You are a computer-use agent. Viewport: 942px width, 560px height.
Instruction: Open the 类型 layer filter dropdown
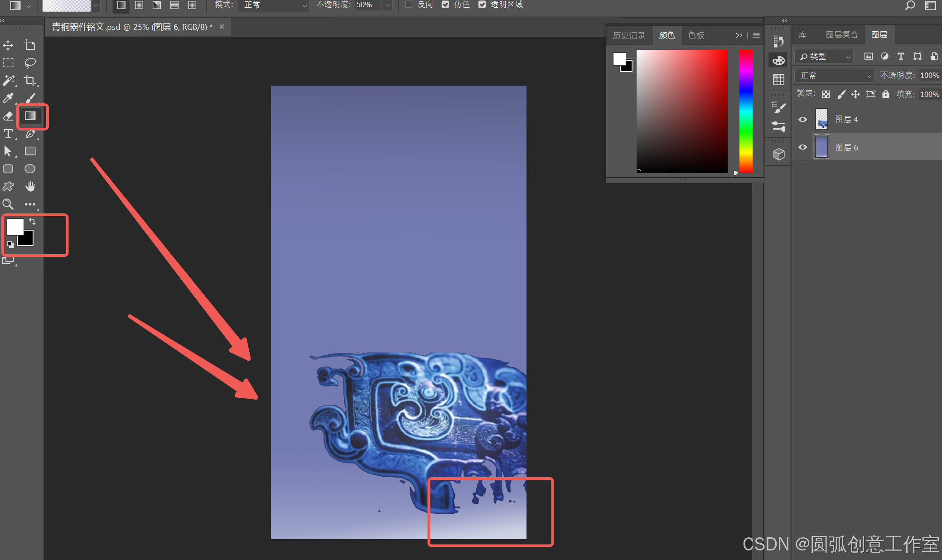[x=825, y=57]
